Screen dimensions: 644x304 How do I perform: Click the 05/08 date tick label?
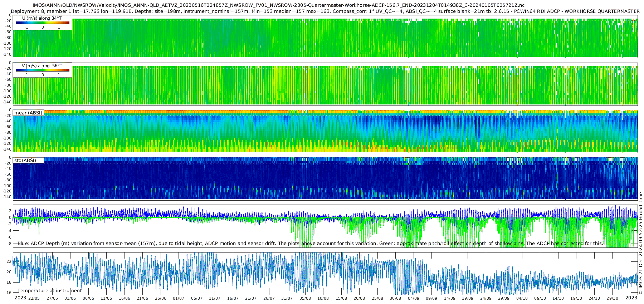pos(305,298)
